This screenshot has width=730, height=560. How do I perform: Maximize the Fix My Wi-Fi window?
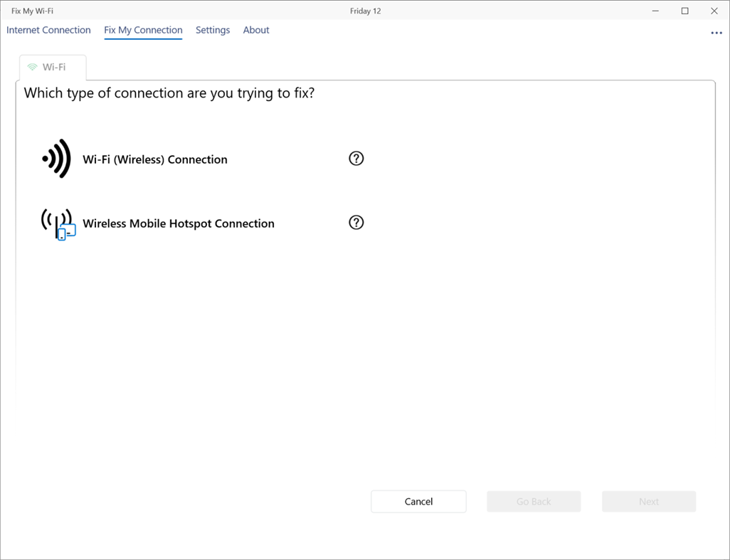685,11
